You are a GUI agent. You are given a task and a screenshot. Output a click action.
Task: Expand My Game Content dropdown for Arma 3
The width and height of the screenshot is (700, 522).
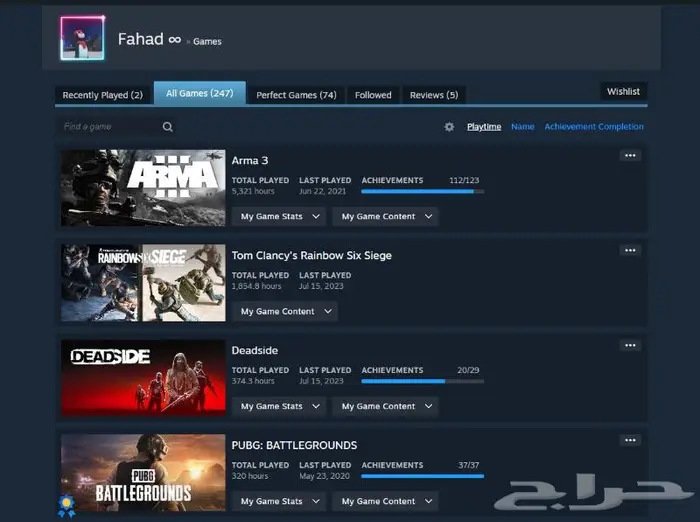387,216
